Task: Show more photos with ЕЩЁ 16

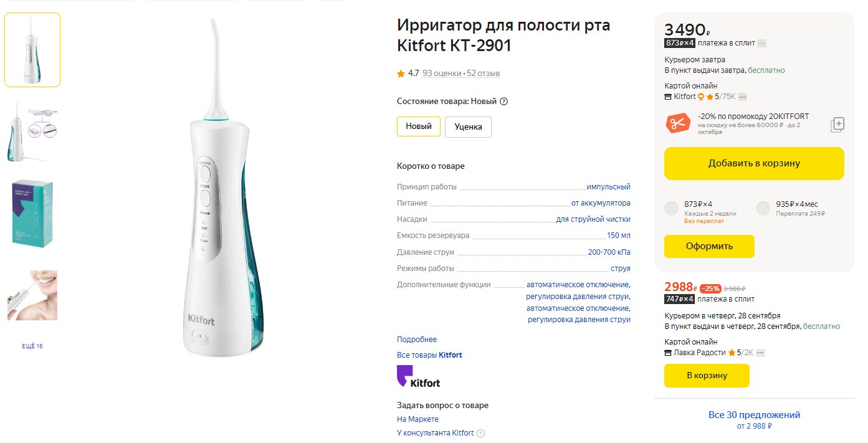Action: [x=32, y=346]
